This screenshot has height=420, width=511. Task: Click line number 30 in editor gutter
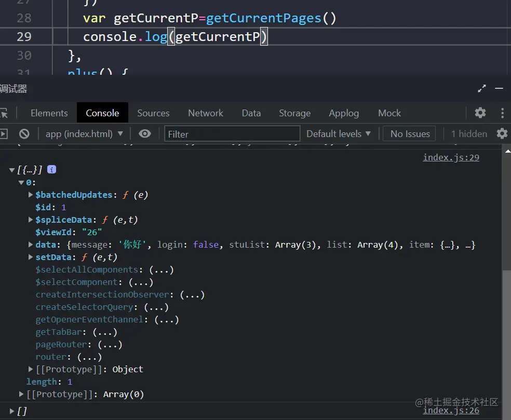tap(24, 55)
